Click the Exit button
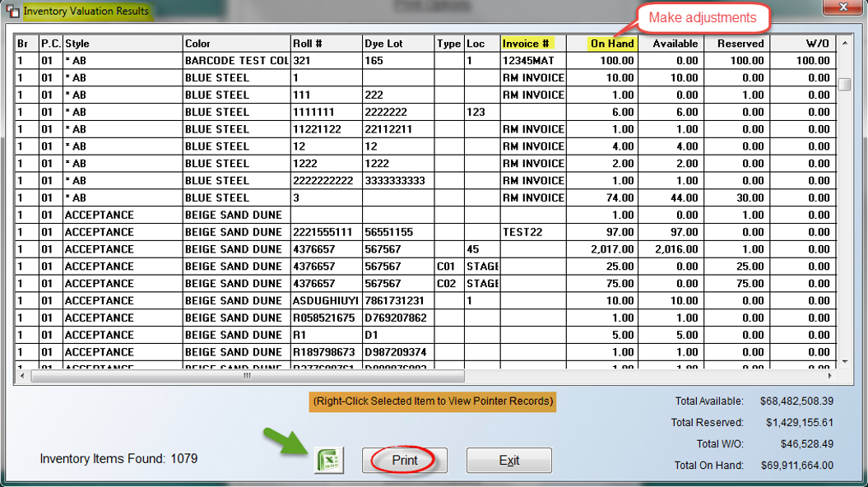 pyautogui.click(x=508, y=460)
